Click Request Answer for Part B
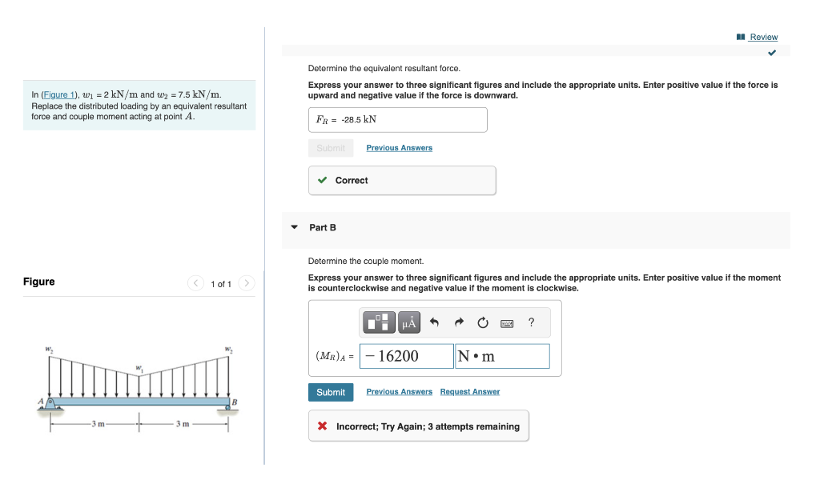Viewport: 820px width, 504px height. click(x=469, y=392)
